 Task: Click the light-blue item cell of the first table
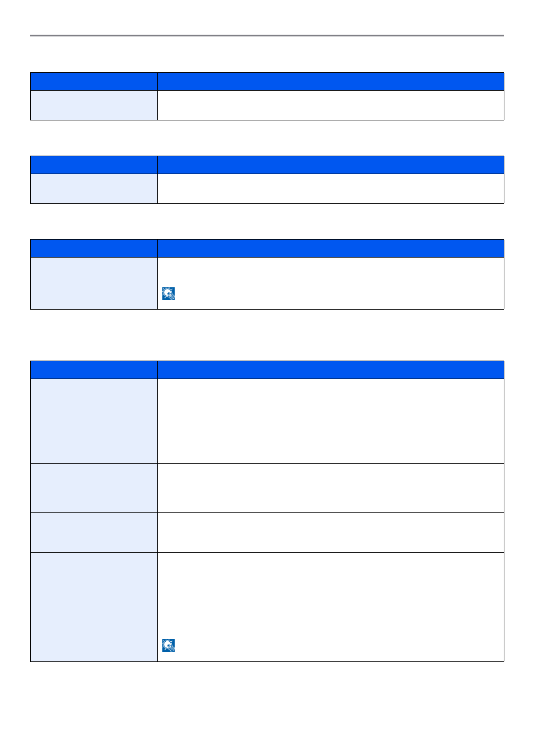[94, 105]
